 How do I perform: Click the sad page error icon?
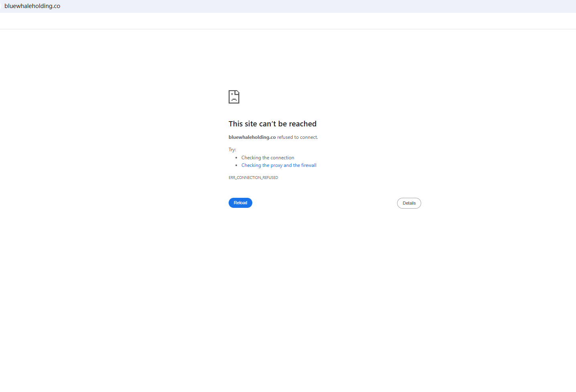(234, 97)
